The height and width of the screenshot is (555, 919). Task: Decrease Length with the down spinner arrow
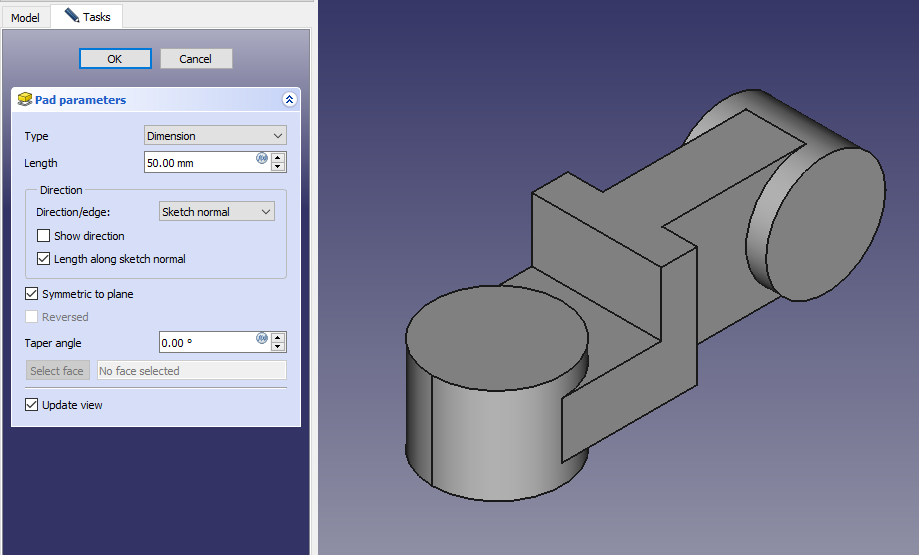point(278,167)
